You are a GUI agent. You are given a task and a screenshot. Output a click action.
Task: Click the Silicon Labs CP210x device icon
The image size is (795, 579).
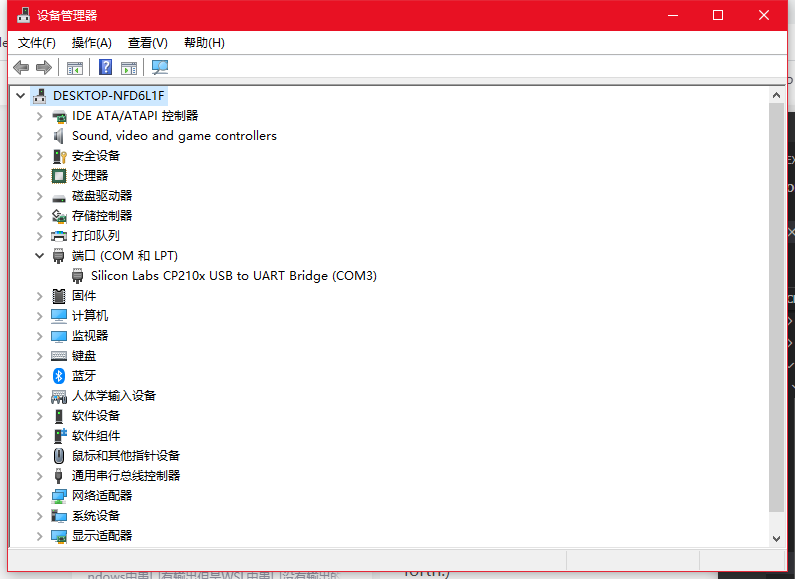[78, 276]
